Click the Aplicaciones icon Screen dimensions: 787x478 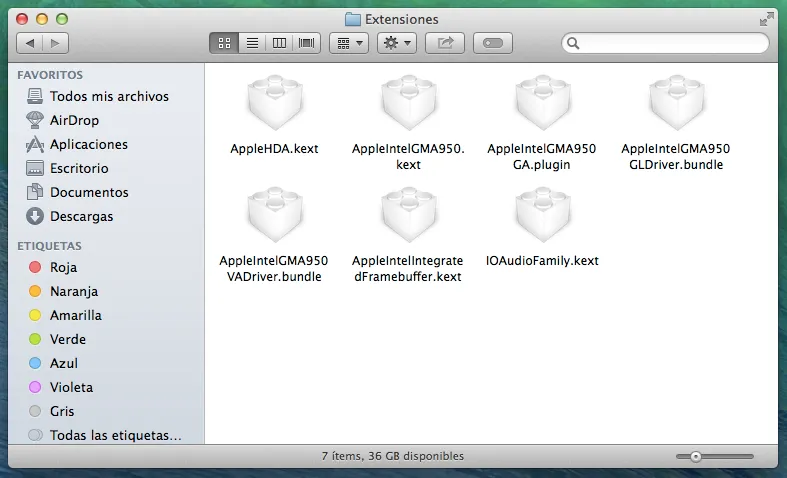[x=35, y=145]
